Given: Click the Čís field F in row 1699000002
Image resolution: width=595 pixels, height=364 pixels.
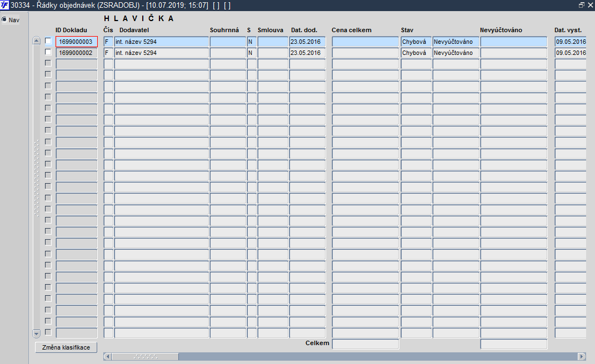Looking at the screenshot, I should pyautogui.click(x=108, y=53).
